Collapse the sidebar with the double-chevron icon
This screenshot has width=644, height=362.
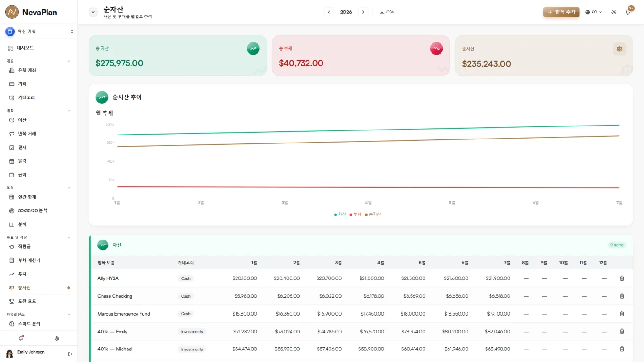(x=93, y=12)
